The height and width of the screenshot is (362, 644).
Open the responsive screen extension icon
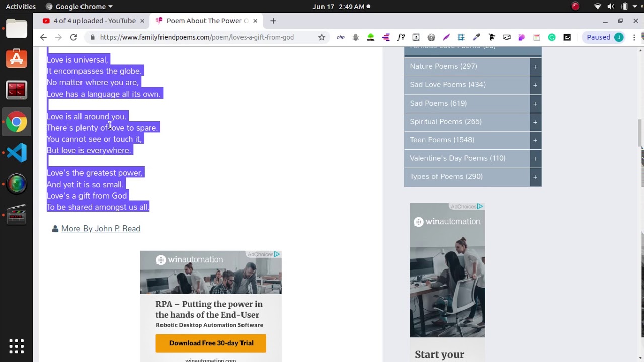(507, 37)
